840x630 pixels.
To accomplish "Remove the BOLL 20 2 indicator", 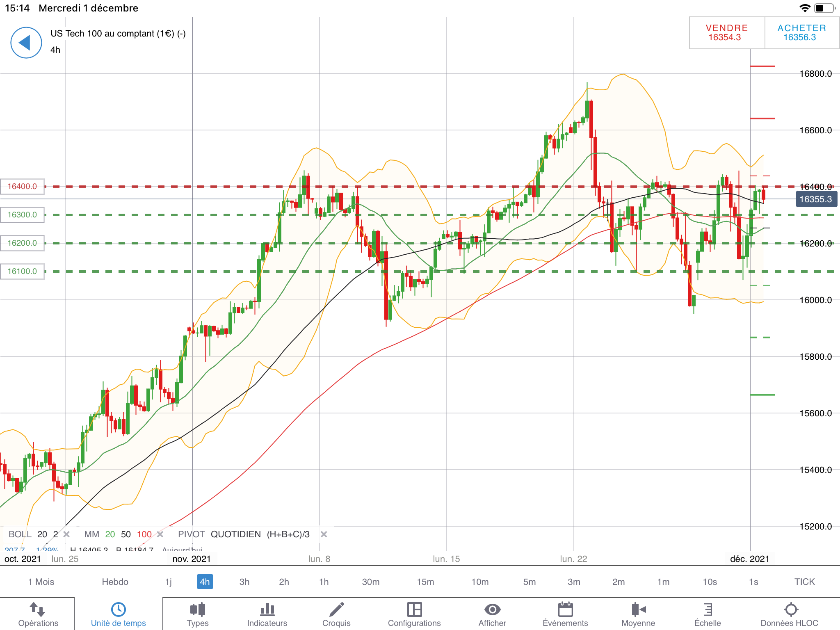I will click(x=67, y=534).
